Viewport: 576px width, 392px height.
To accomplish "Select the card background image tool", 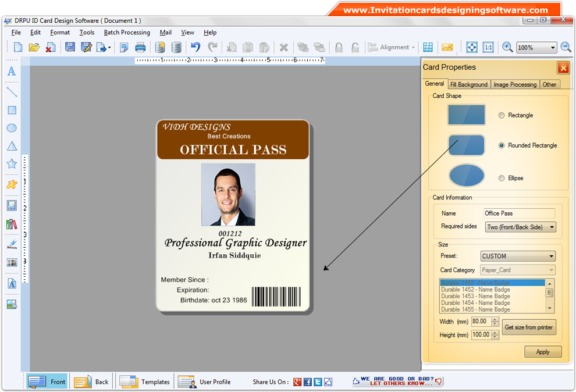I will pos(12,304).
